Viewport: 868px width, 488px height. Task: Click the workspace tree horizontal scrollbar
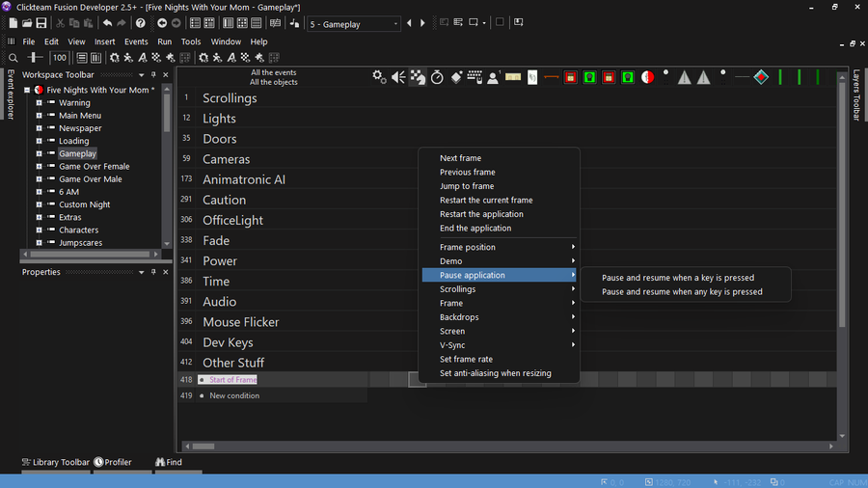pos(91,255)
